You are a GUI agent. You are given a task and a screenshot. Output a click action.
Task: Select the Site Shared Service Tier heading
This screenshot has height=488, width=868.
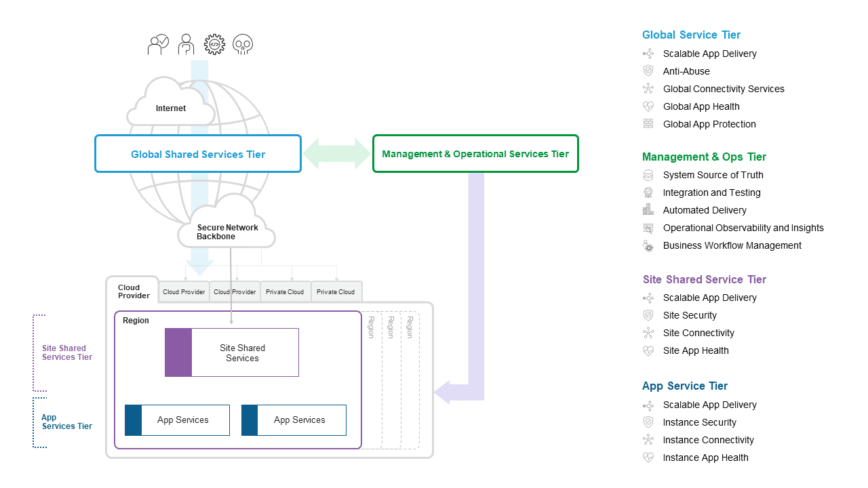click(x=704, y=279)
